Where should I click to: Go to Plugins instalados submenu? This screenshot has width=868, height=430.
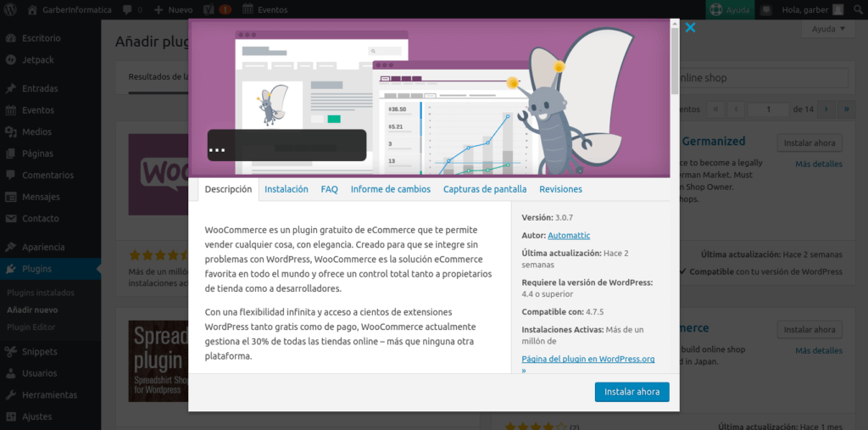[x=41, y=293]
